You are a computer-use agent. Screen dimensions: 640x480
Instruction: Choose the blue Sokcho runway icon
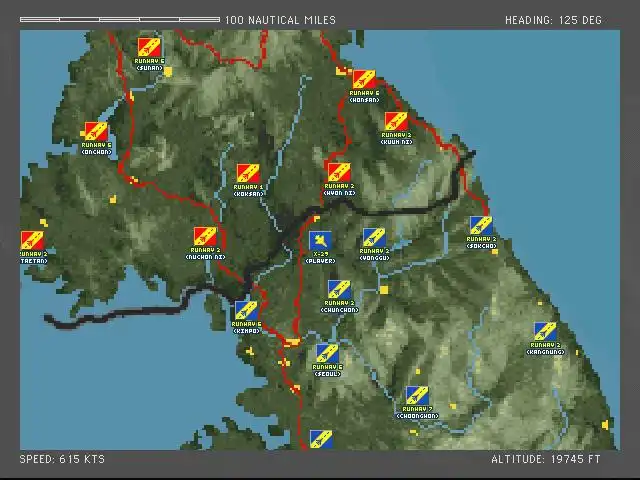click(x=481, y=226)
